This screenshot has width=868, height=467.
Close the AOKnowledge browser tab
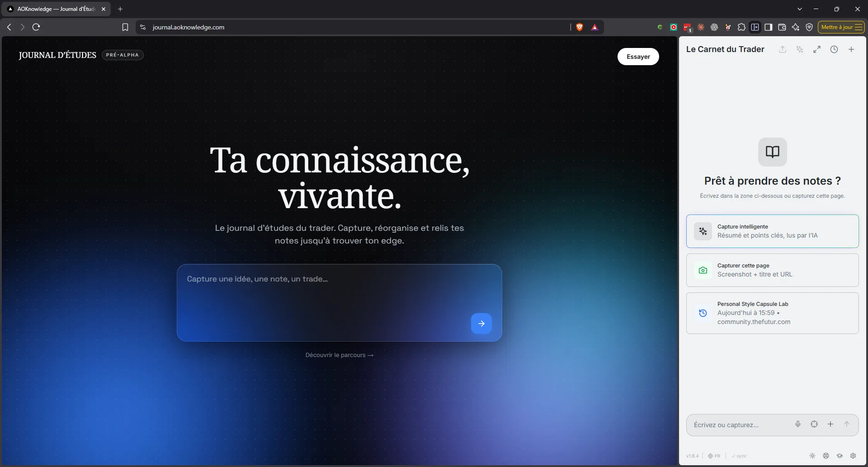tap(104, 9)
